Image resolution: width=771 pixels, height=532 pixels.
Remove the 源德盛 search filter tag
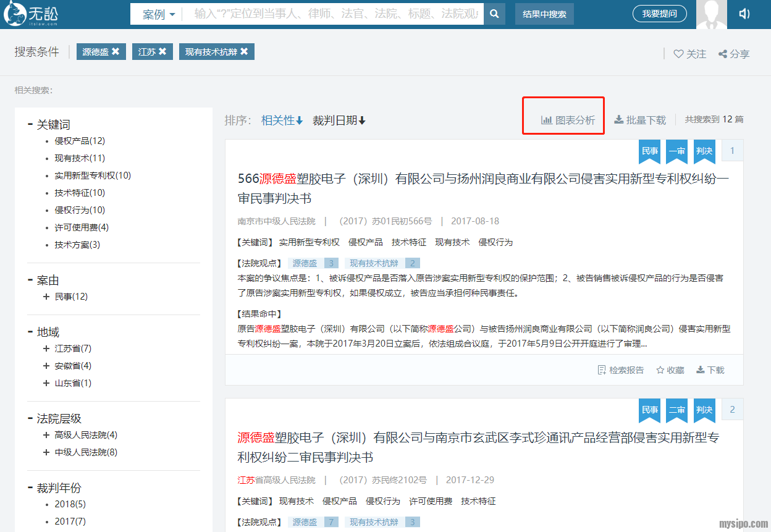click(x=116, y=52)
